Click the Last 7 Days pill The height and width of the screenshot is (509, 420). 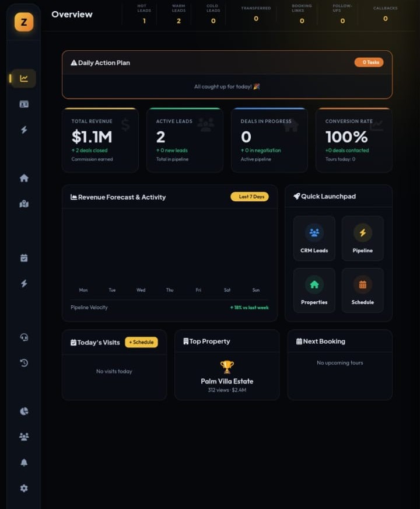coord(250,197)
